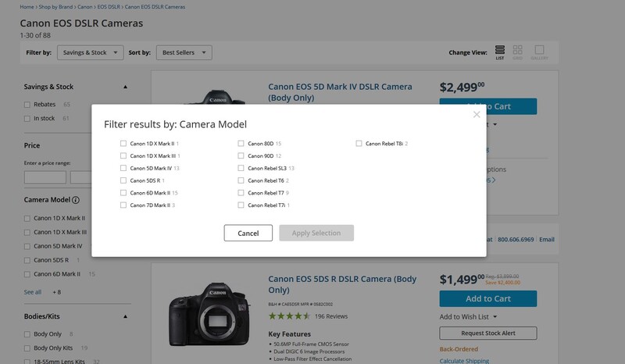Viewport: 625px width, 364px height.
Task: Check Canon 6D Mark II in dialog
Action: (123, 193)
